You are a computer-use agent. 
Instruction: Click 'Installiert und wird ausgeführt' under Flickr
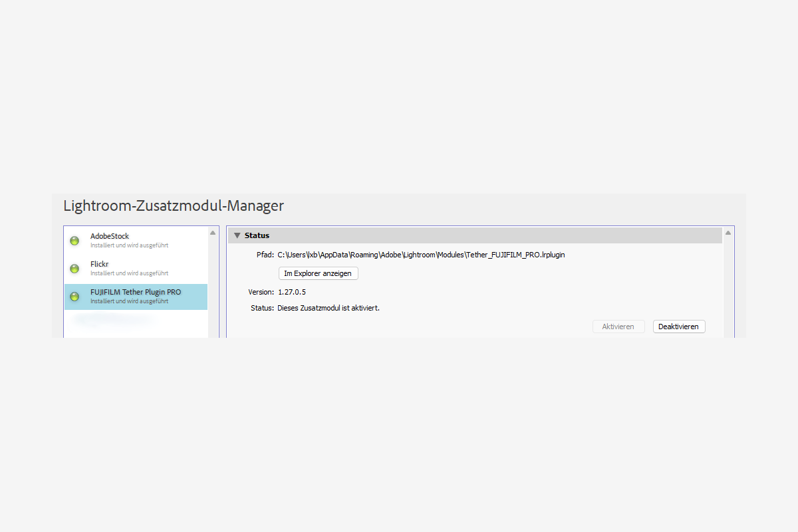pos(129,273)
